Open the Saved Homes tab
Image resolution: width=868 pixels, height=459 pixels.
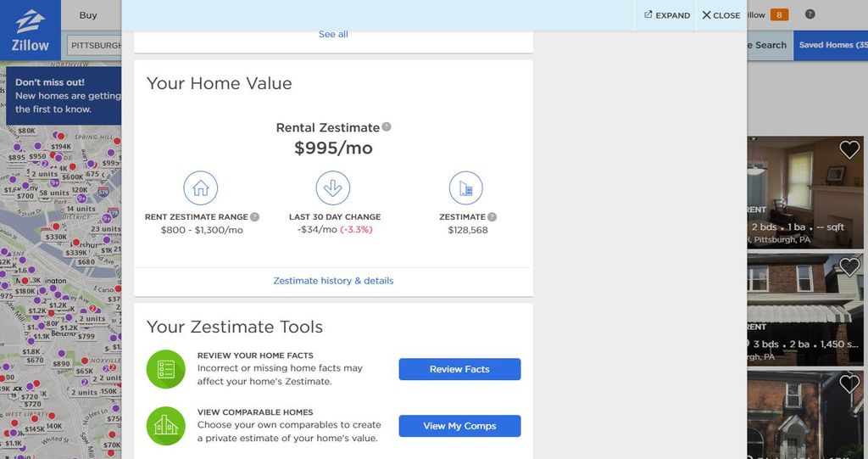[x=831, y=46]
